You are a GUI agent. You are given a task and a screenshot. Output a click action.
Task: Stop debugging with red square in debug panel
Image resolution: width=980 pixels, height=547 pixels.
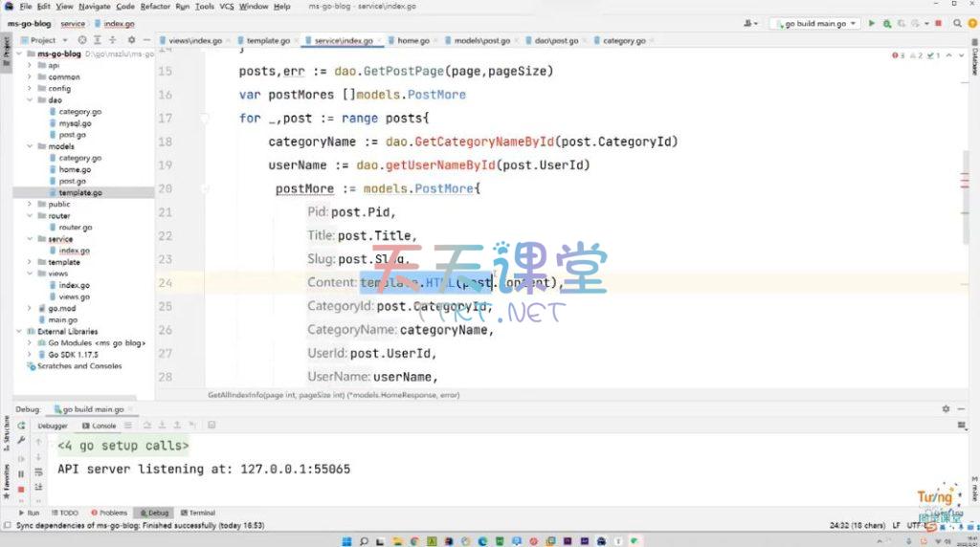coord(21,489)
